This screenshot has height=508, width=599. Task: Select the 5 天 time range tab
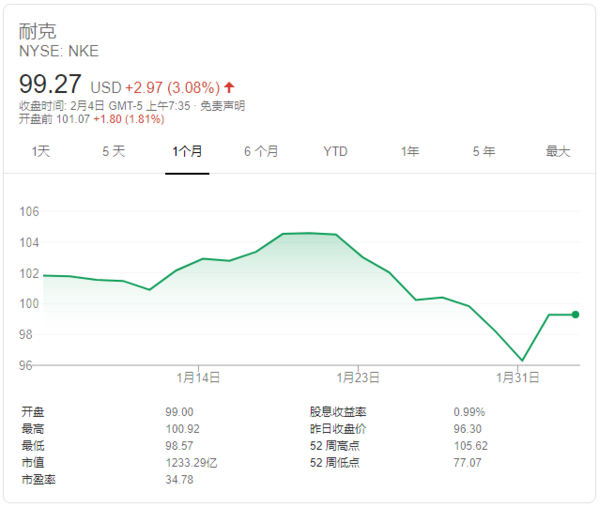[x=113, y=151]
